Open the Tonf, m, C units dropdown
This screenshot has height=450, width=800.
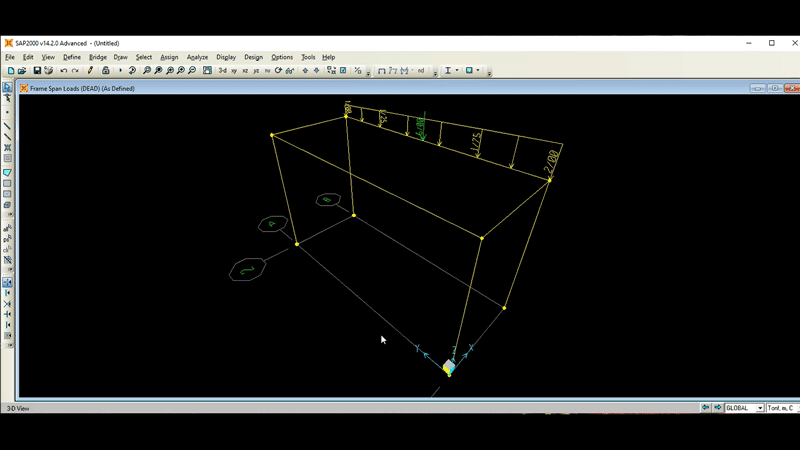click(781, 408)
